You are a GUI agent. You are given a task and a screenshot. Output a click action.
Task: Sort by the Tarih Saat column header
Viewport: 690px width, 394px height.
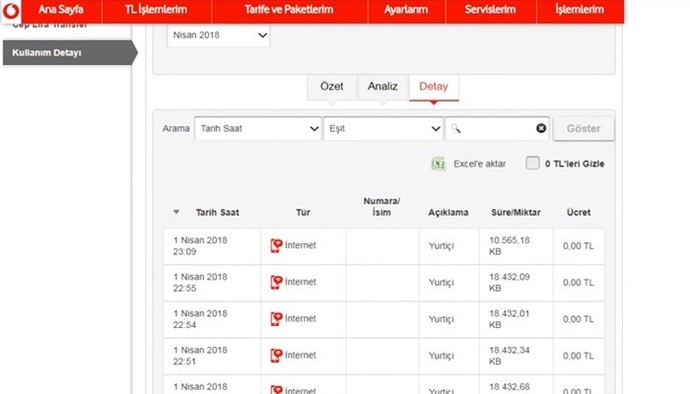(217, 212)
